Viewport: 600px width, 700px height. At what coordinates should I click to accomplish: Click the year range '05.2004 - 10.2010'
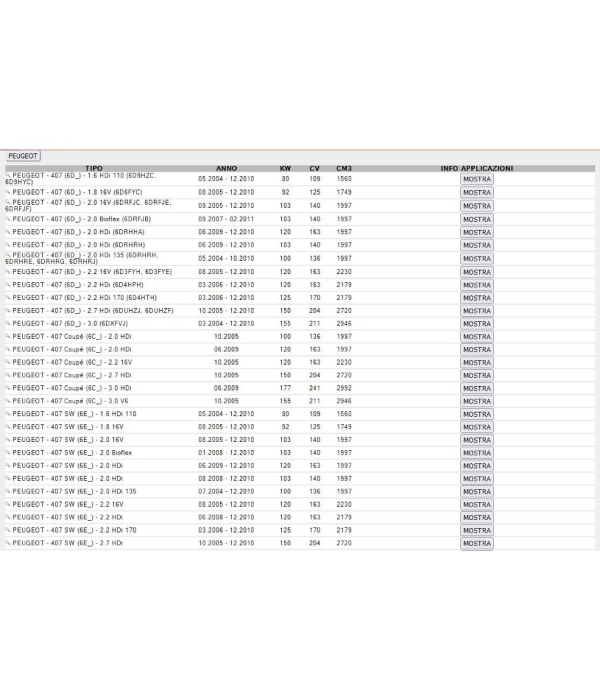[x=227, y=259]
